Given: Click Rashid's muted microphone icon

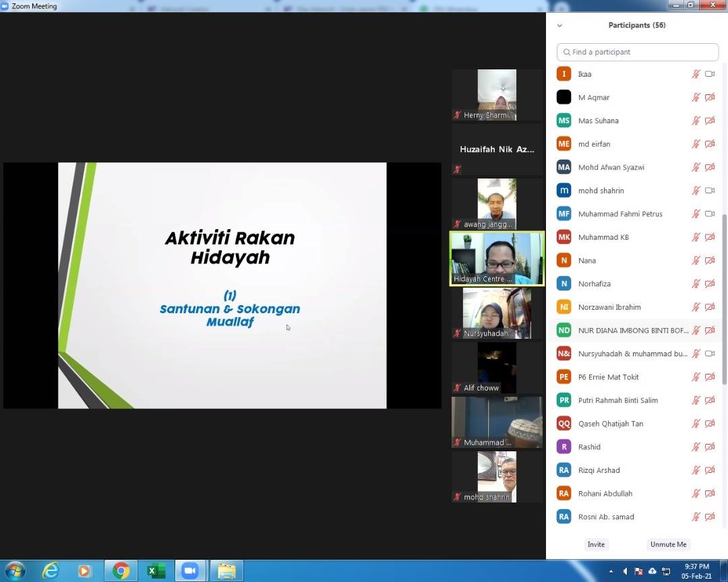Looking at the screenshot, I should point(696,447).
